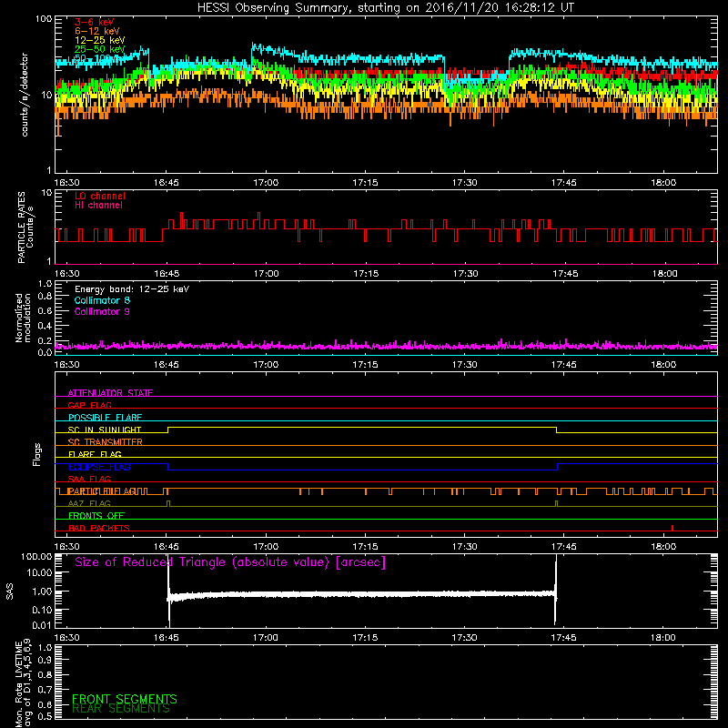Click 17:15 time label under the counts plot
Screen dimensions: 728x728
point(366,183)
